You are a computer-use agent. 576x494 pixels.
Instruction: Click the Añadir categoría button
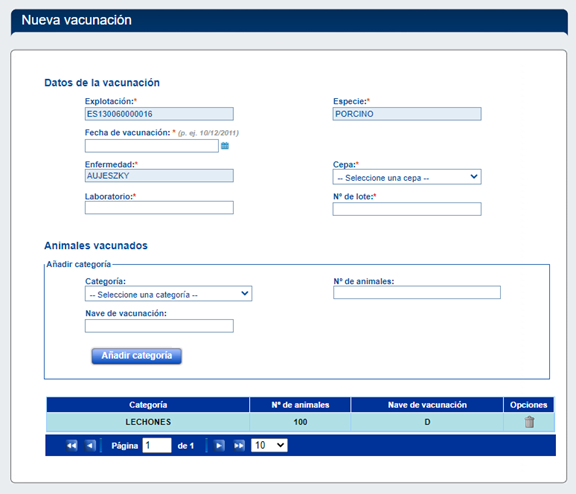[x=137, y=356]
